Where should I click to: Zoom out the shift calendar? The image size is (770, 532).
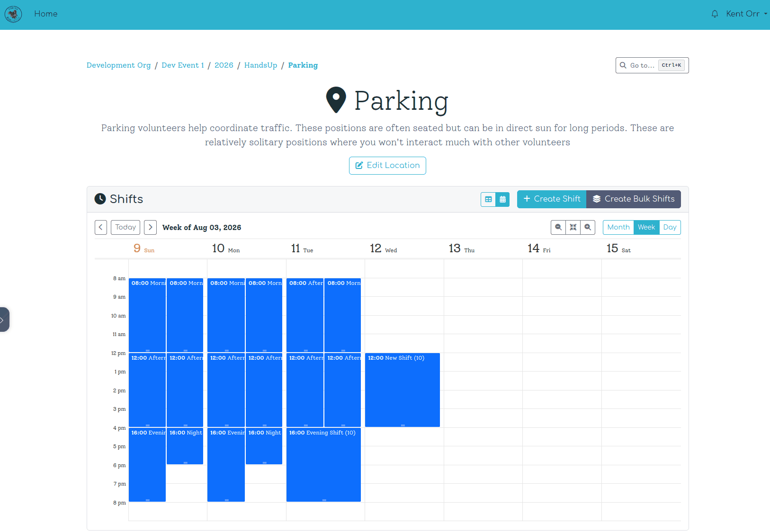point(558,227)
